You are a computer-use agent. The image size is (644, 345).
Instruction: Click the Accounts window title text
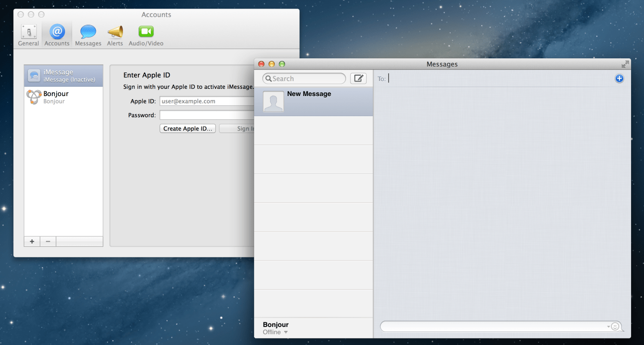(x=156, y=15)
